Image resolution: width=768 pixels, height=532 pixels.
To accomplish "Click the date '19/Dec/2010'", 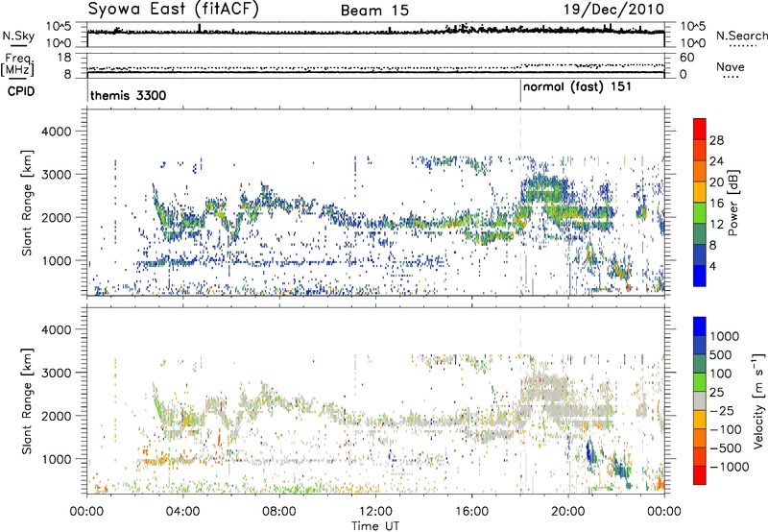I will pyautogui.click(x=613, y=10).
